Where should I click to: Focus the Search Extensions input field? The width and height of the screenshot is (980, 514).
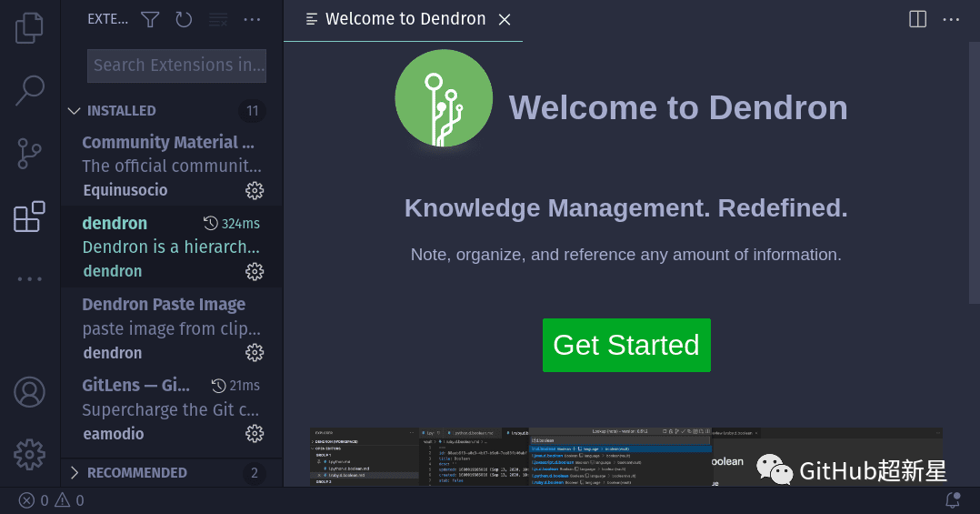[177, 66]
